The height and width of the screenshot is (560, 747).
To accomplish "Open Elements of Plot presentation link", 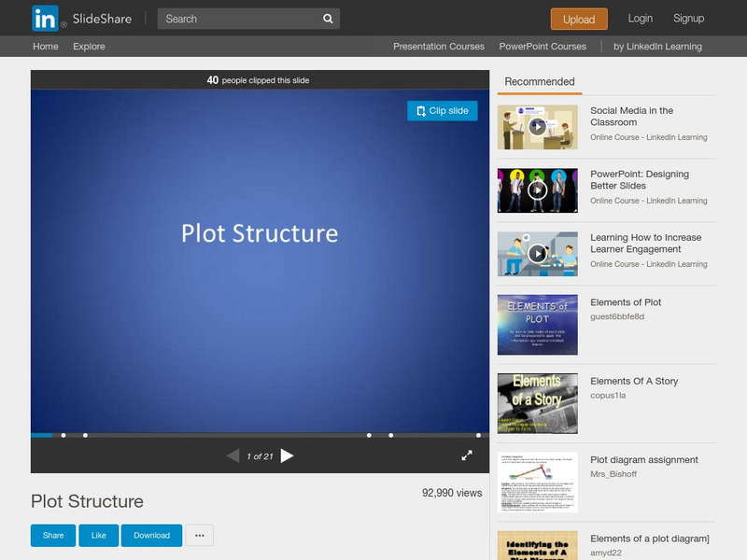I will pos(626,302).
